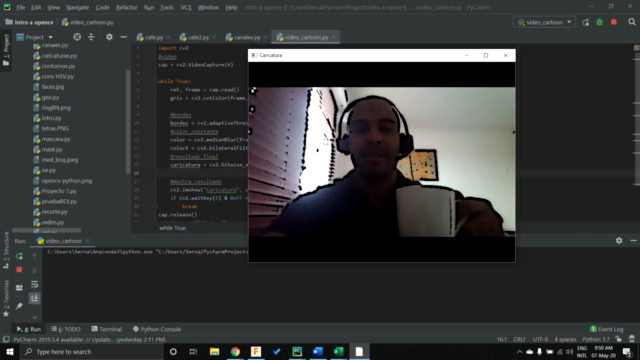Image resolution: width=640 pixels, height=360 pixels.
Task: Close the video_cartoon run tab
Action: tap(87, 241)
